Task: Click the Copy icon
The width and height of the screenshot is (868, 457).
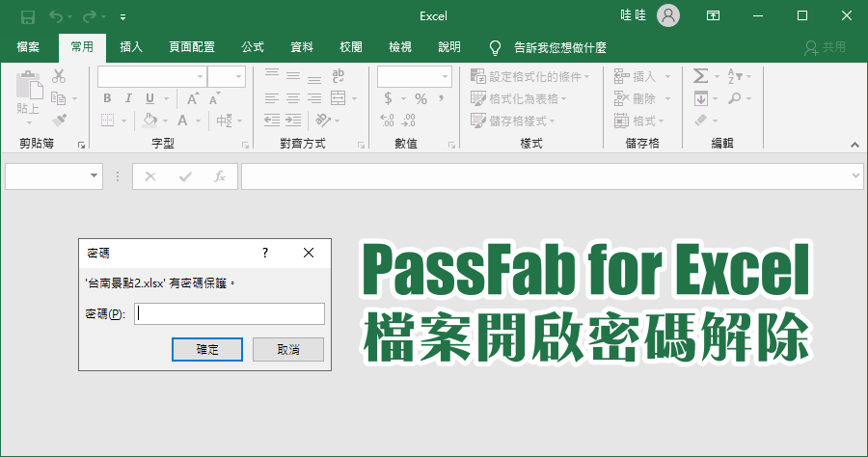Action: tap(59, 98)
